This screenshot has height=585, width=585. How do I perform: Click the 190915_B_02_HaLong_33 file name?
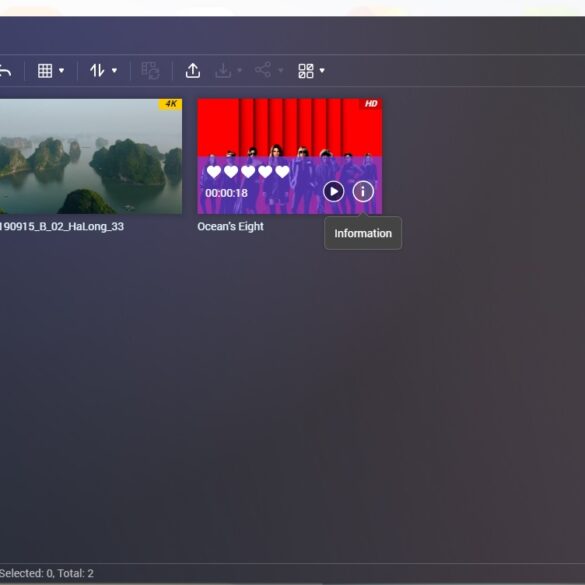pos(62,226)
